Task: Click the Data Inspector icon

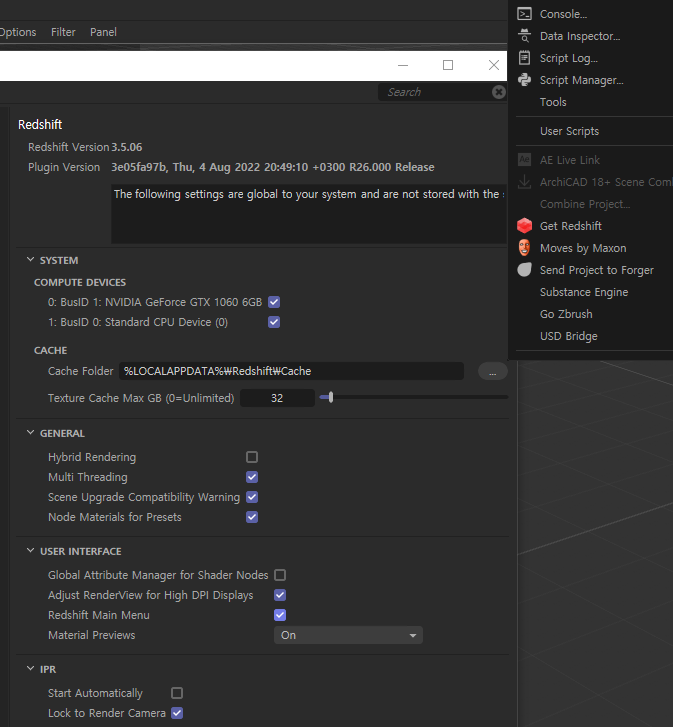Action: (x=524, y=36)
